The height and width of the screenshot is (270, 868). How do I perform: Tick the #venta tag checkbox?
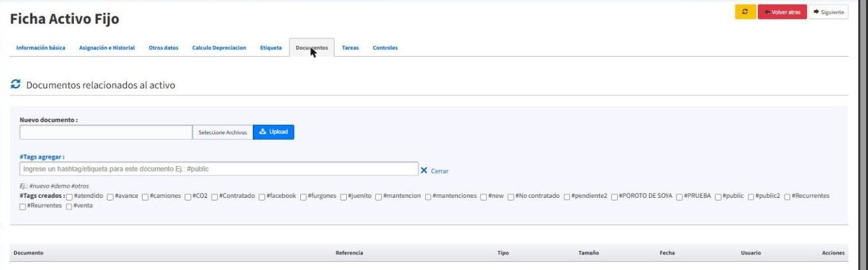pyautogui.click(x=69, y=207)
